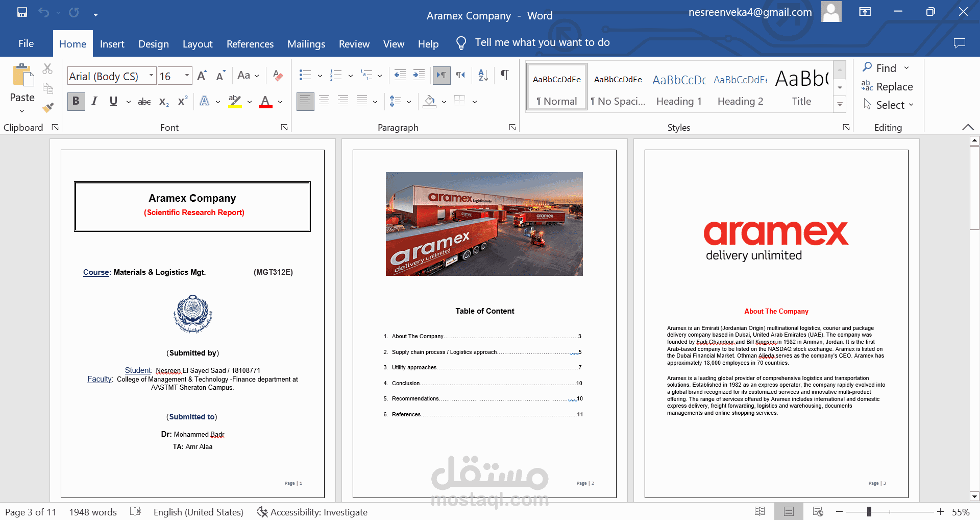
Task: Clear all formatting with the eraser icon
Action: coord(278,76)
